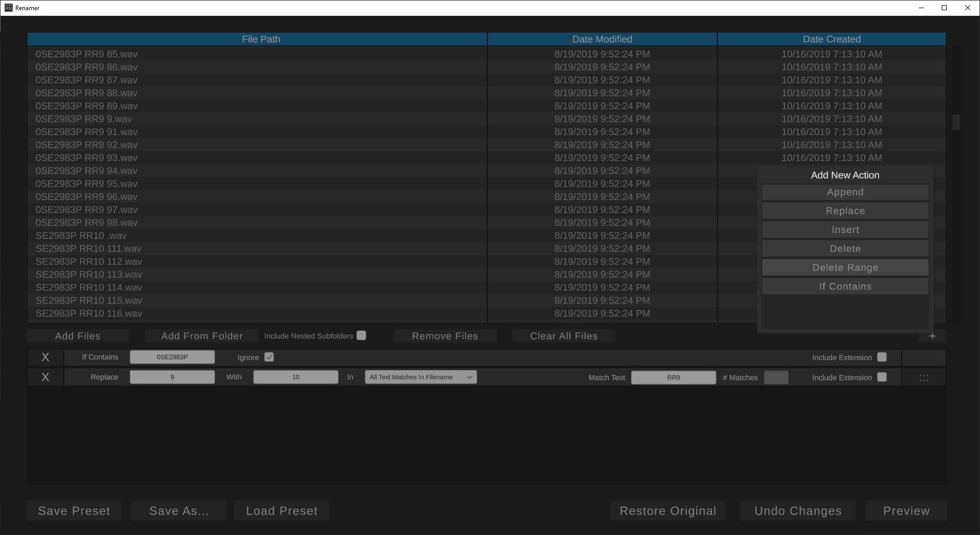Image resolution: width=980 pixels, height=535 pixels.
Task: Clear all loaded files
Action: point(563,336)
